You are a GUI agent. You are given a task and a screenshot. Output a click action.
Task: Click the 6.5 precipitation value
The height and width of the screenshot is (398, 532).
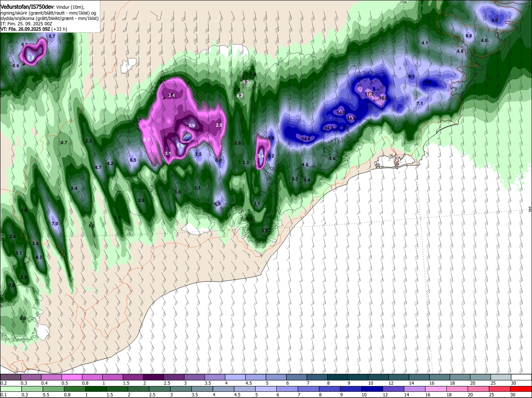(133, 160)
